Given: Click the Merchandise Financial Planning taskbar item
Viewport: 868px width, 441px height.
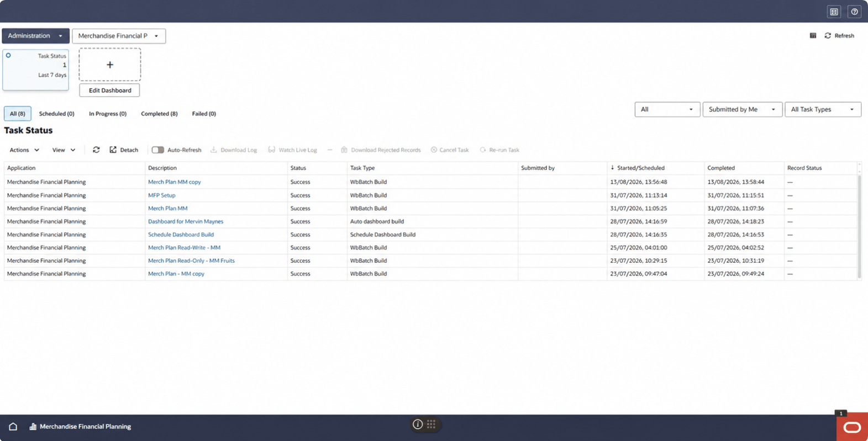Looking at the screenshot, I should pos(80,427).
